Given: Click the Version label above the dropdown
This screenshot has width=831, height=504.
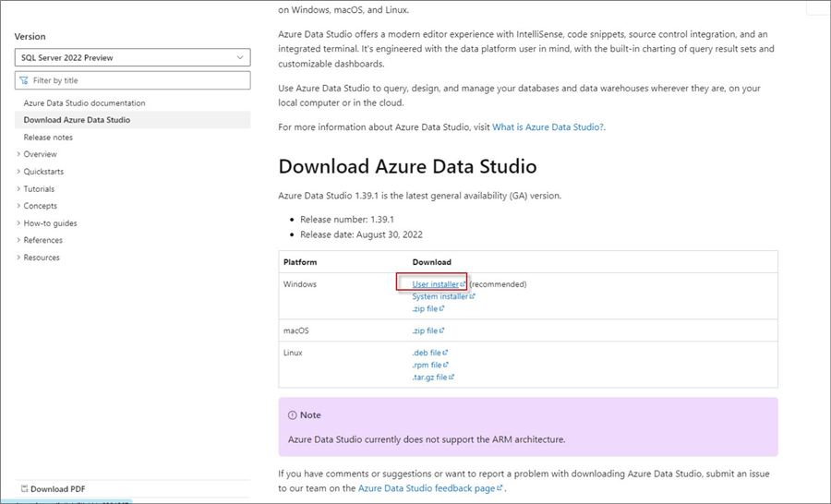Looking at the screenshot, I should 30,37.
